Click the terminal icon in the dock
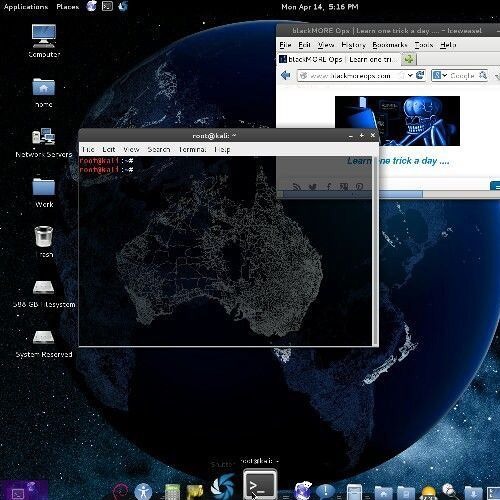Screen dimensions: 500x500 click(260, 484)
